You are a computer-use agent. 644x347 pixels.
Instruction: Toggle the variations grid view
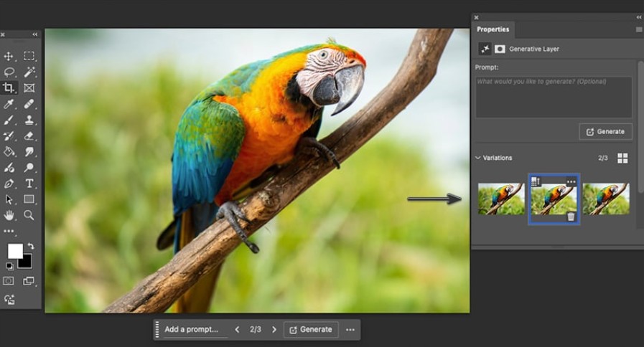coord(622,158)
